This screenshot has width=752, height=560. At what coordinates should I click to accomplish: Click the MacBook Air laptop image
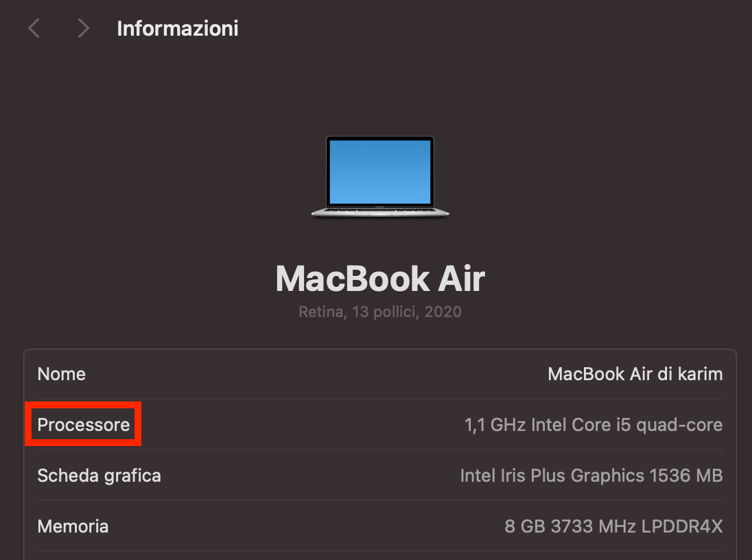(379, 176)
